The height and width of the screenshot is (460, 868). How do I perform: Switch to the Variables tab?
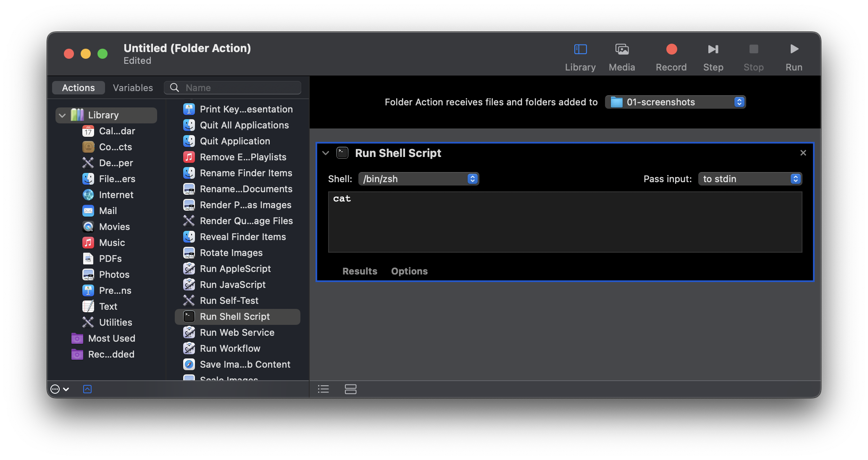133,88
